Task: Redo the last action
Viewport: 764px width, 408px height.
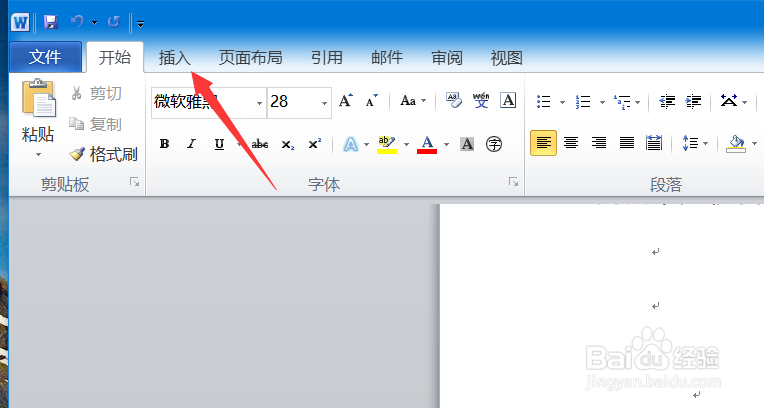Action: (x=114, y=21)
